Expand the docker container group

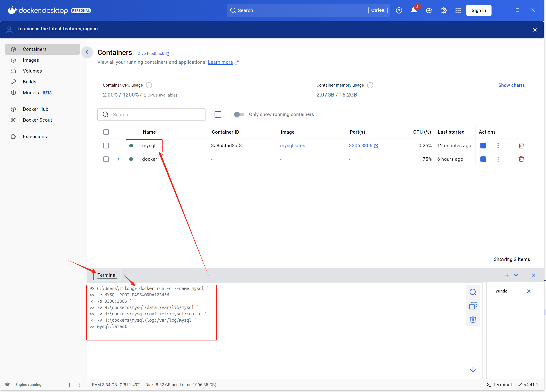click(x=118, y=159)
